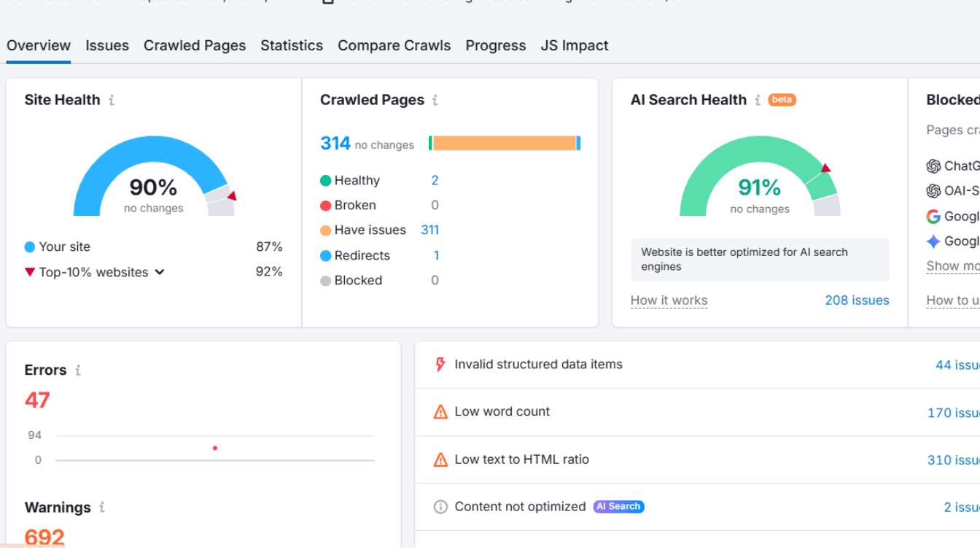This screenshot has width=980, height=560.
Task: Open the 311 pages with issues count
Action: pyautogui.click(x=429, y=230)
